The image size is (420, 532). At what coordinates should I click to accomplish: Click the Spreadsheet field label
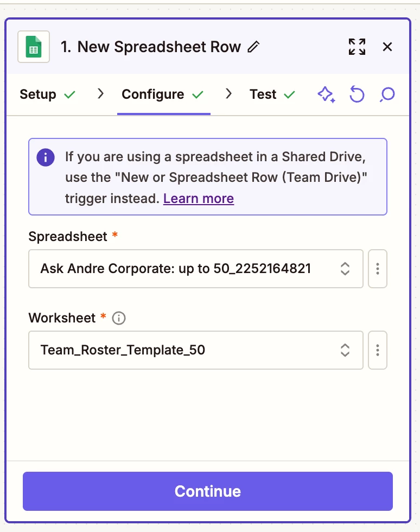pos(68,237)
